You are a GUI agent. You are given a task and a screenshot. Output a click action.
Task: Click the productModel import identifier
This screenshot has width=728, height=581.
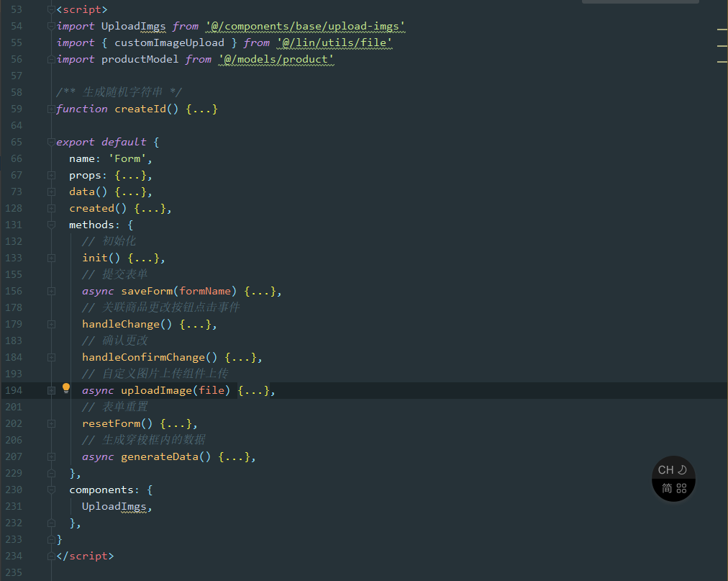coord(140,60)
